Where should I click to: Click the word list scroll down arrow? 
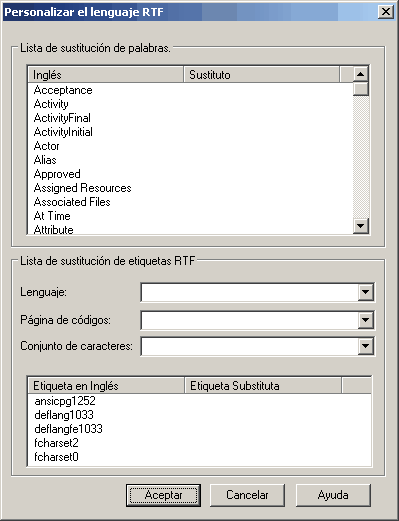(x=360, y=226)
